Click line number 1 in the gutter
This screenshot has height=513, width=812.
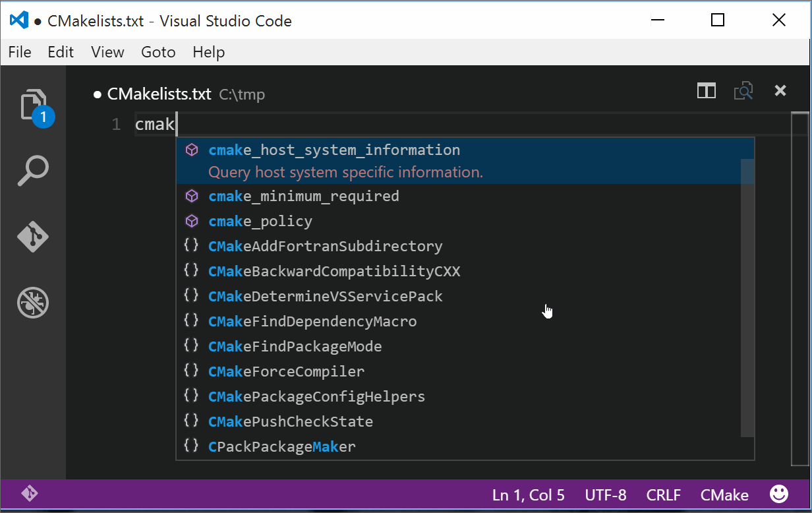(x=117, y=124)
